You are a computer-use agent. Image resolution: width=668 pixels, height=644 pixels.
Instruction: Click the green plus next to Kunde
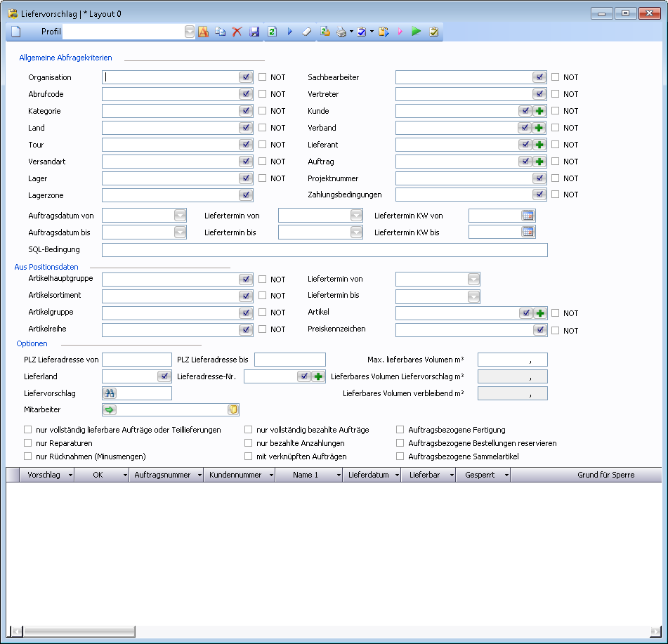539,111
